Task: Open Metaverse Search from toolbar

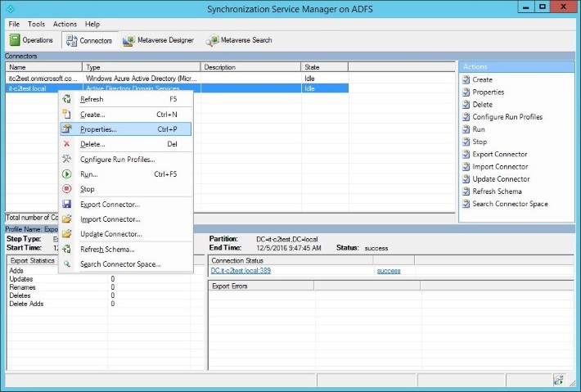Action: [239, 40]
